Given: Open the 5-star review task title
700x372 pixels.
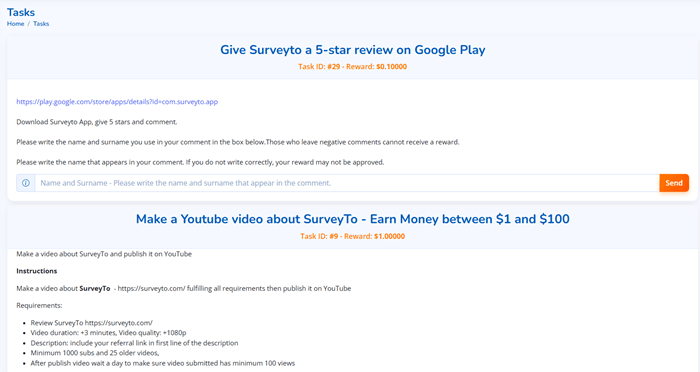Looking at the screenshot, I should point(353,50).
